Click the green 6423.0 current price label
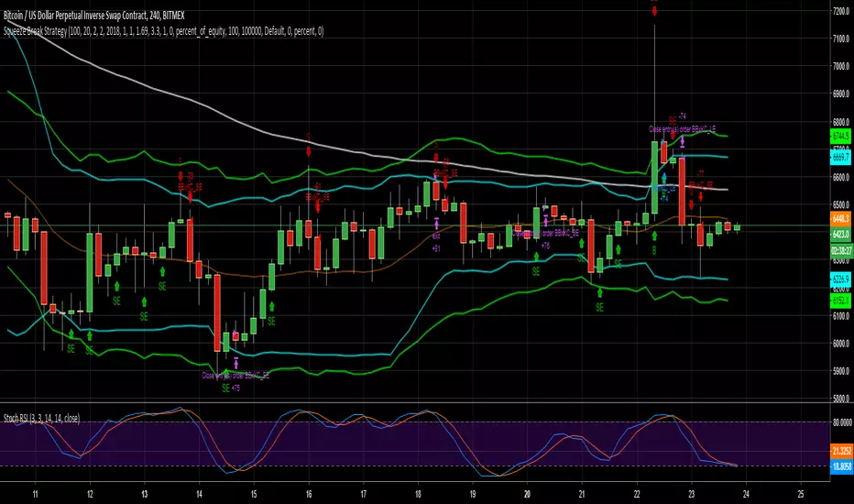Viewport: 854px width, 504px height. (x=840, y=235)
